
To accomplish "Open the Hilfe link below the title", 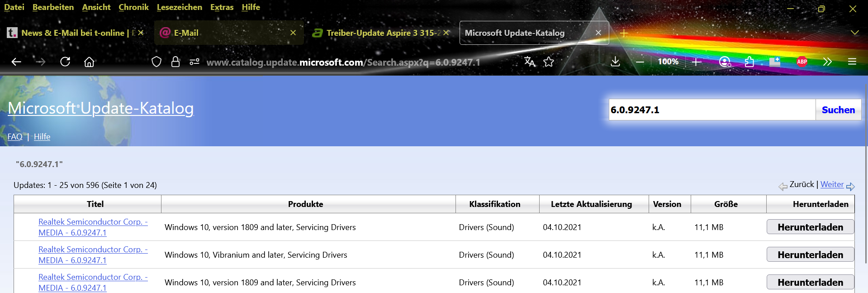I will coord(42,137).
